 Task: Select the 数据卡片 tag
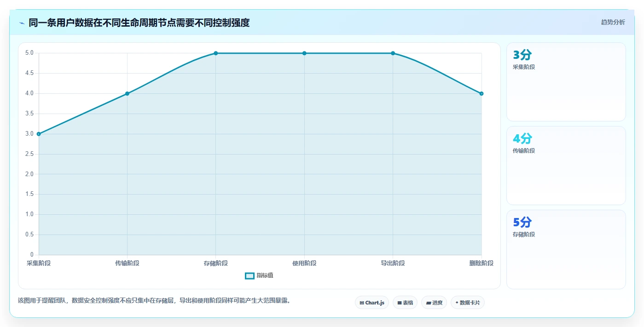tap(468, 303)
